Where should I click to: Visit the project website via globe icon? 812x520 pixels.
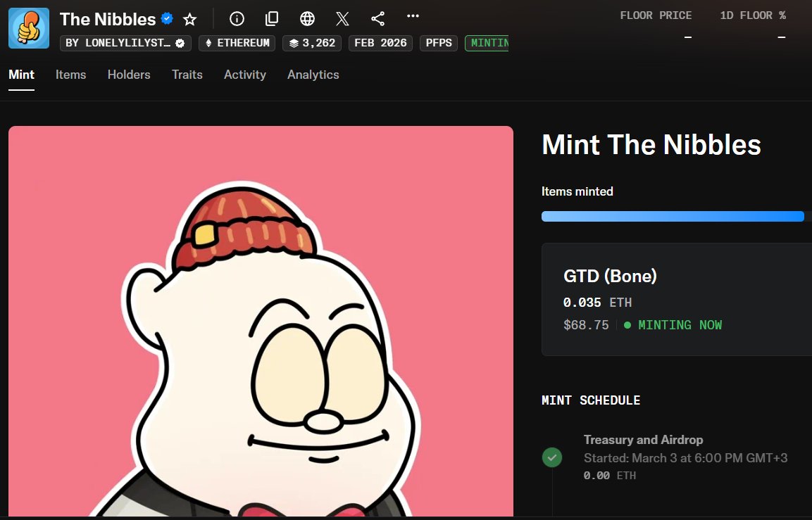click(x=307, y=19)
